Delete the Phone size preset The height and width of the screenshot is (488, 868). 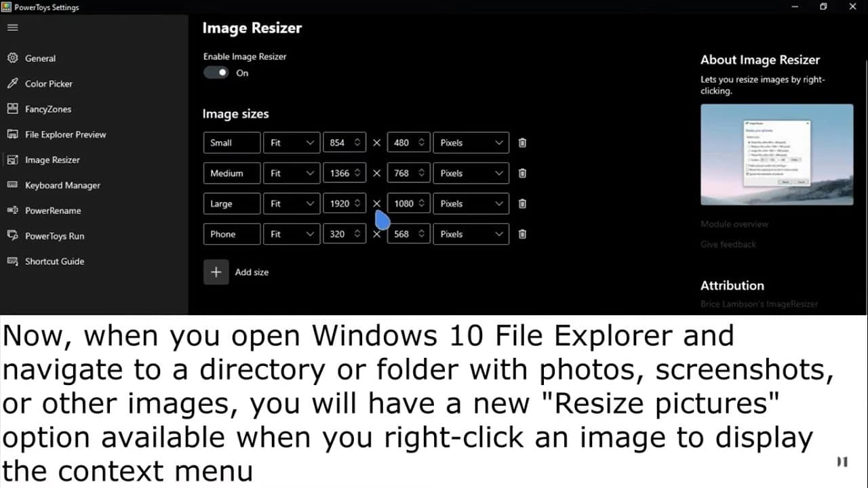(x=522, y=235)
